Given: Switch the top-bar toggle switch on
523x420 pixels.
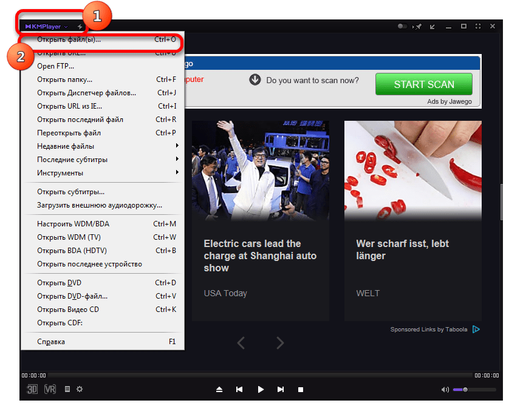Looking at the screenshot, I should tap(402, 26).
